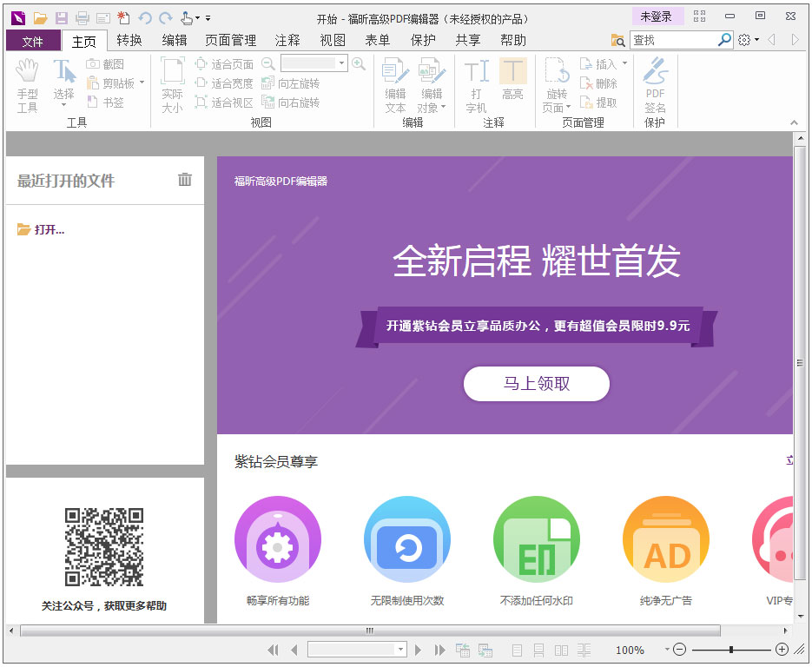The height and width of the screenshot is (667, 812).
Task: Click the Redo arrow in quick access bar
Action: pos(166,18)
